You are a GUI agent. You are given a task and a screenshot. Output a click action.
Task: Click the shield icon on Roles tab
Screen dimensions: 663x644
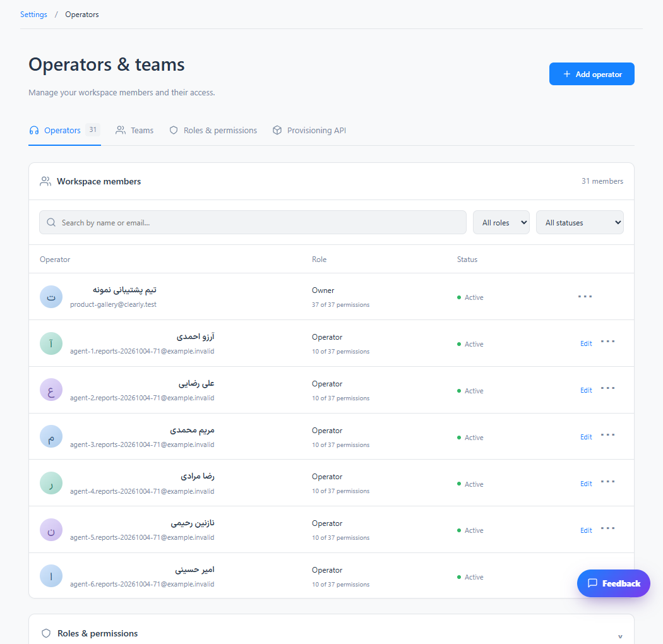[174, 130]
